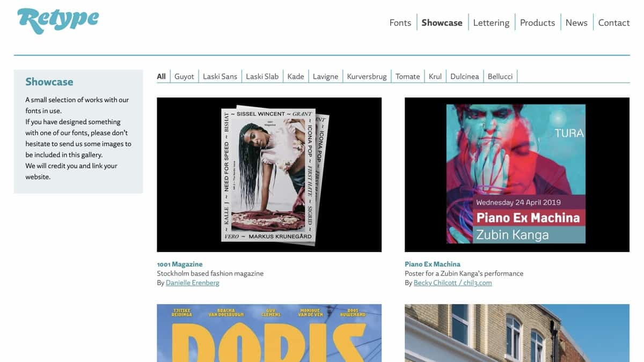This screenshot has height=362, width=644.
Task: Open the Piano Ex Machina poster image
Action: pos(517,175)
